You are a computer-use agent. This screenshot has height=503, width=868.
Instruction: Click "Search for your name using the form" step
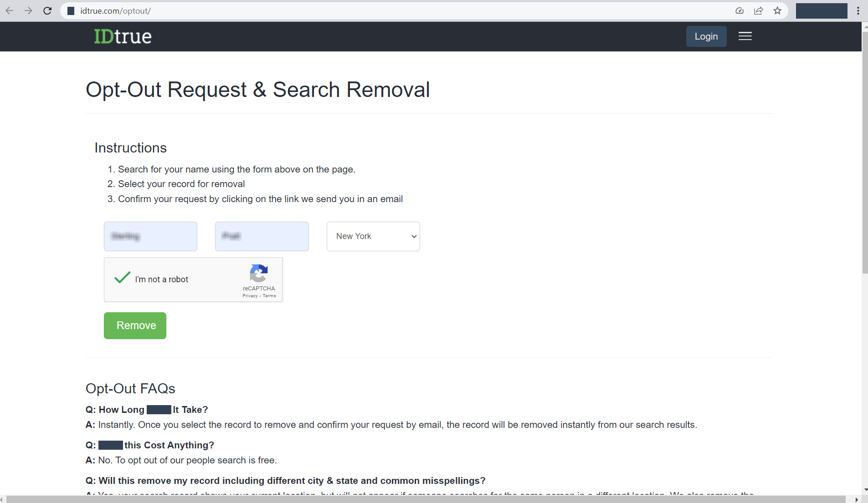[236, 169]
